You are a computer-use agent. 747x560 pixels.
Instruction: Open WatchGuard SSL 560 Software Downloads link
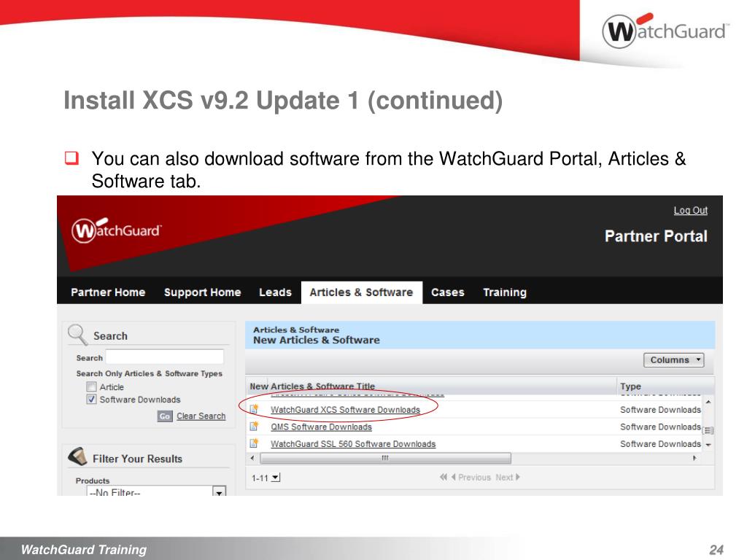tap(353, 444)
